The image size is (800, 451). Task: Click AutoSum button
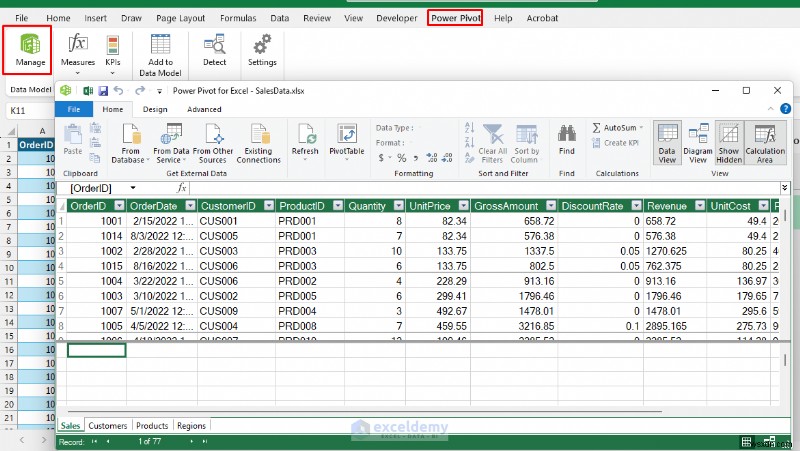click(x=617, y=128)
